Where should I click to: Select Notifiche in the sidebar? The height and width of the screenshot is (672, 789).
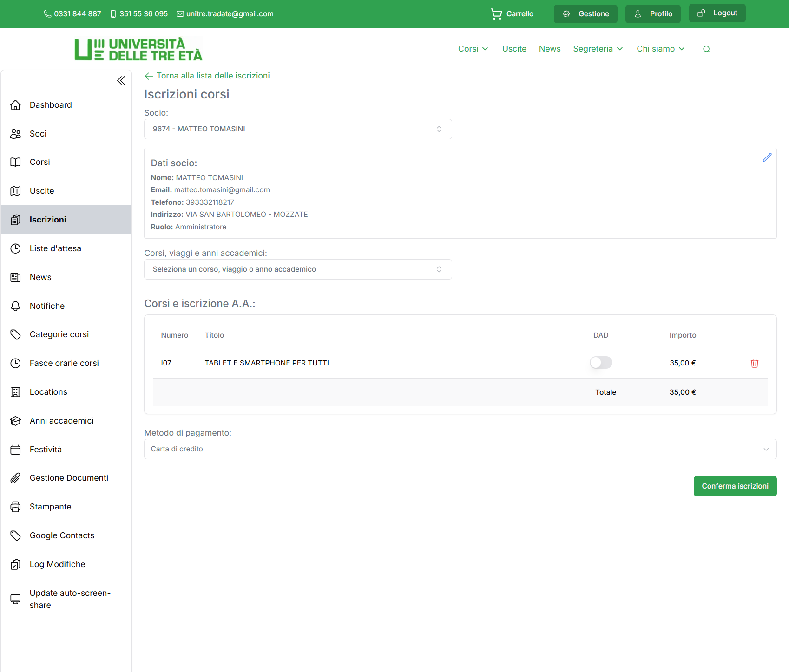(x=47, y=306)
